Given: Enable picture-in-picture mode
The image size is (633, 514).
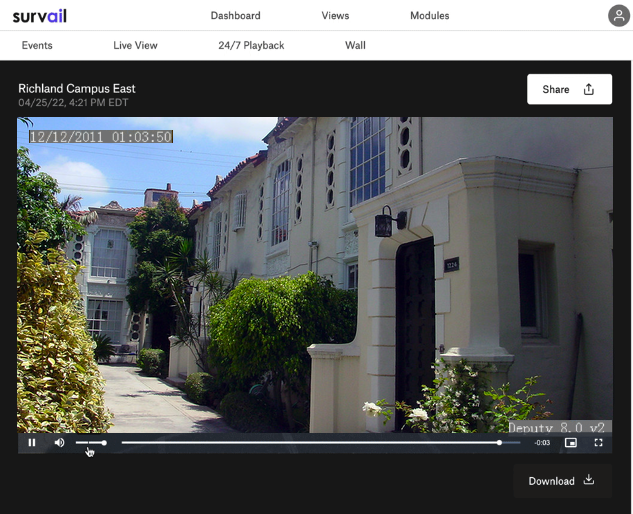Looking at the screenshot, I should tap(571, 442).
